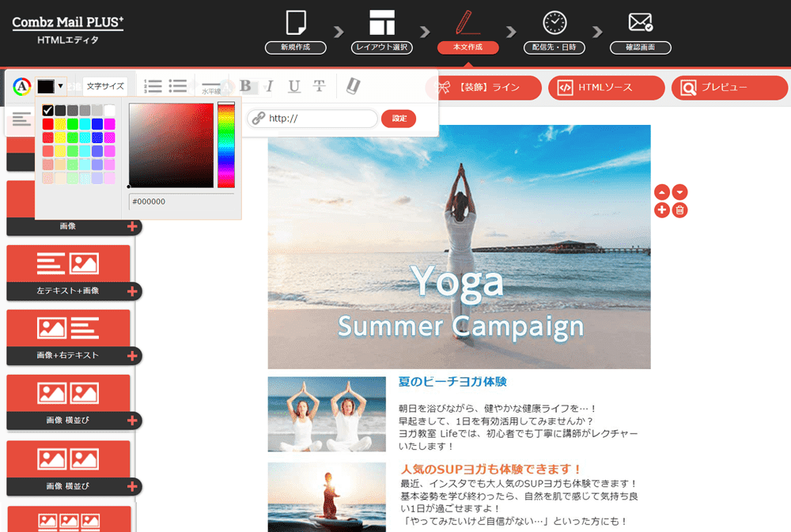Toggle bold formatting
The width and height of the screenshot is (791, 532).
(x=245, y=86)
